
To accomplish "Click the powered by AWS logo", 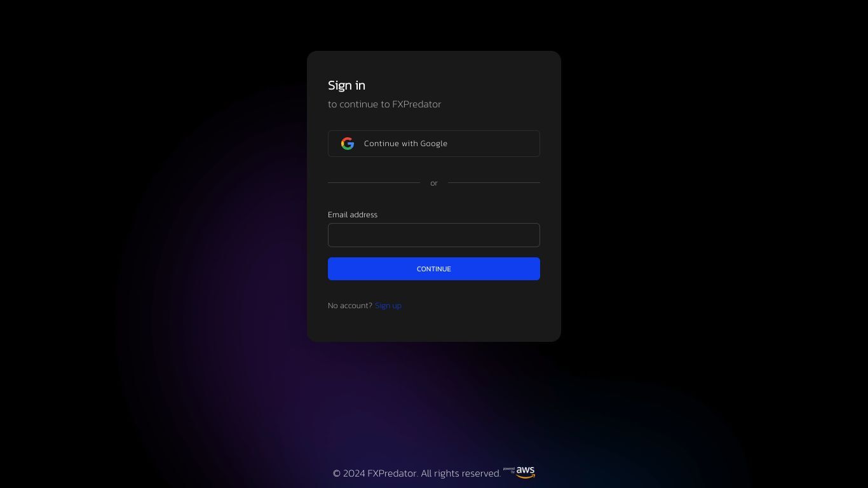I will (519, 472).
